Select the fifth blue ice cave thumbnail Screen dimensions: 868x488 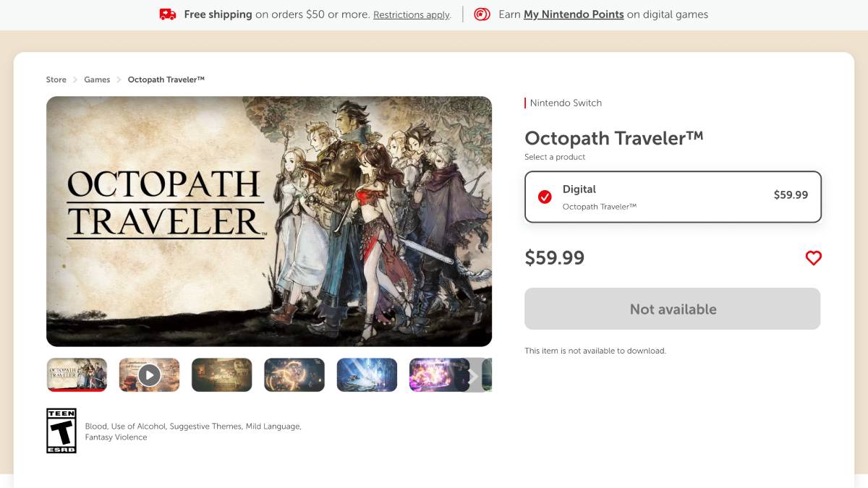pyautogui.click(x=367, y=375)
